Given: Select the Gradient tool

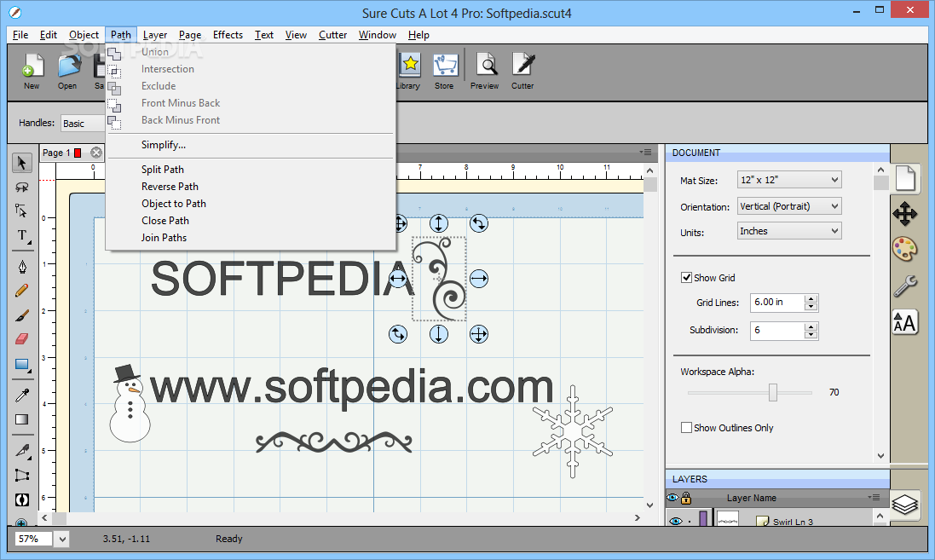Looking at the screenshot, I should 22,419.
